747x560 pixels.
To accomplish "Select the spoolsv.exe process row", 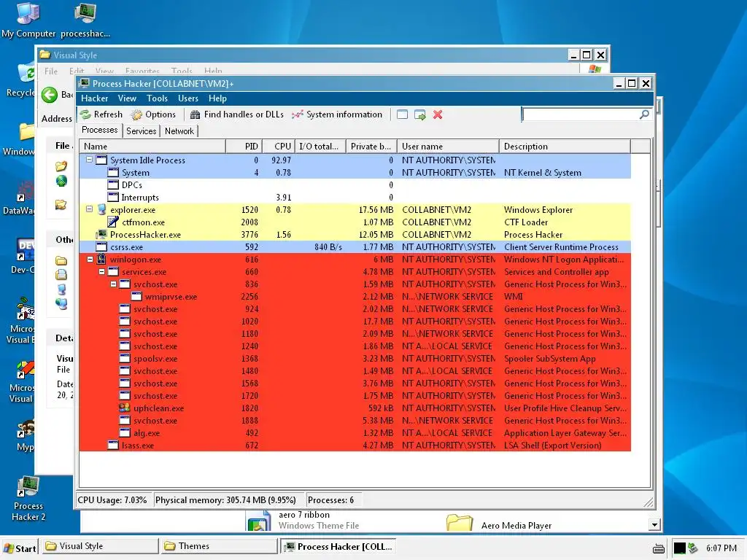I will click(355, 358).
